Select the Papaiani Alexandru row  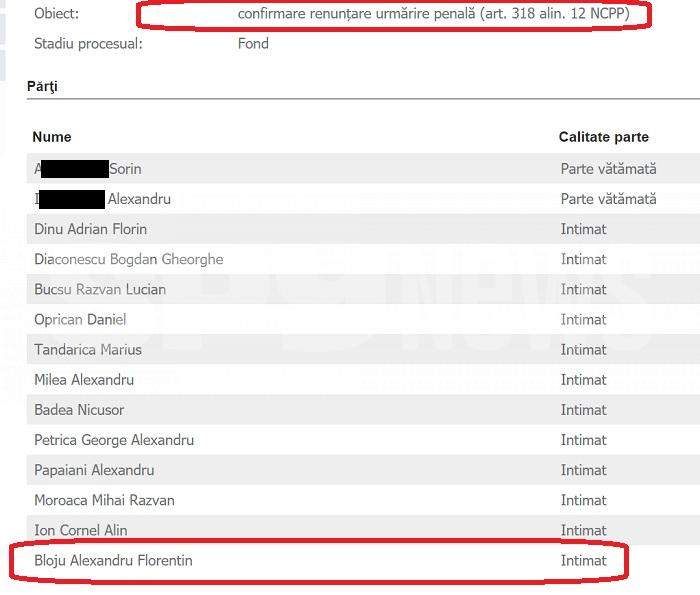(94, 470)
